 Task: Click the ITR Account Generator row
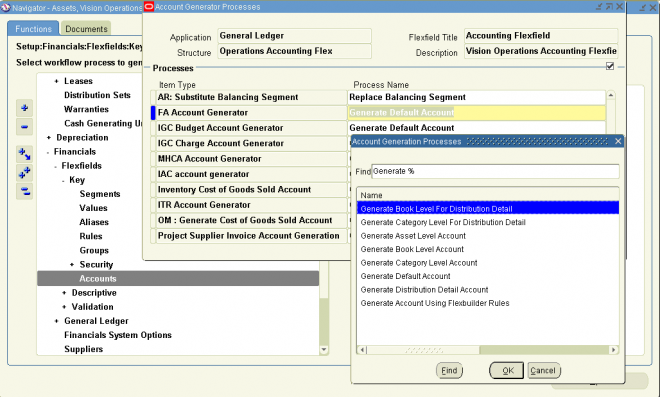coord(251,205)
